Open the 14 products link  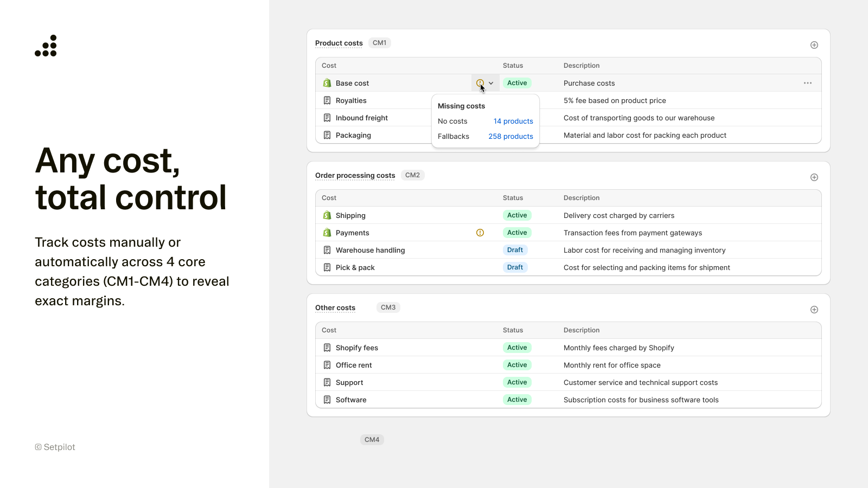[513, 121]
